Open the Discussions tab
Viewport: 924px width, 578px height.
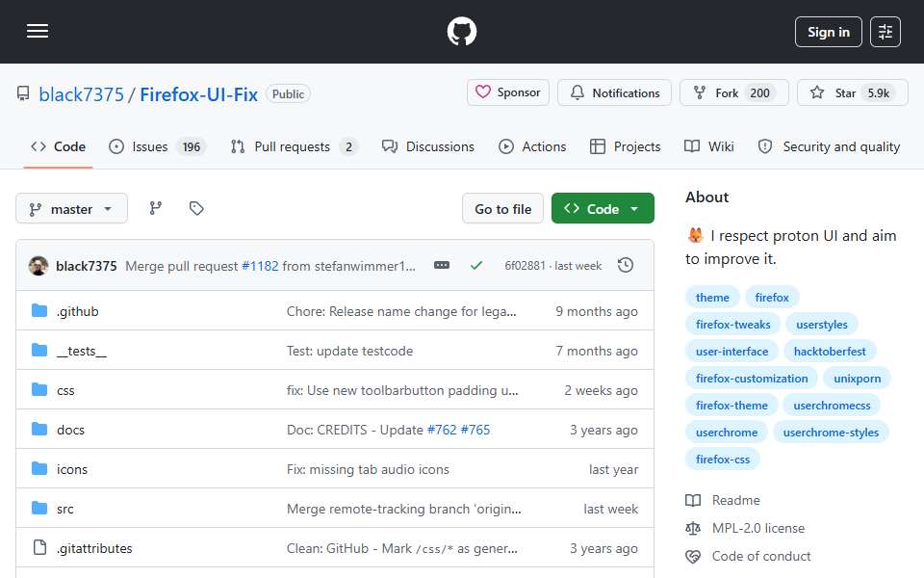pyautogui.click(x=427, y=146)
